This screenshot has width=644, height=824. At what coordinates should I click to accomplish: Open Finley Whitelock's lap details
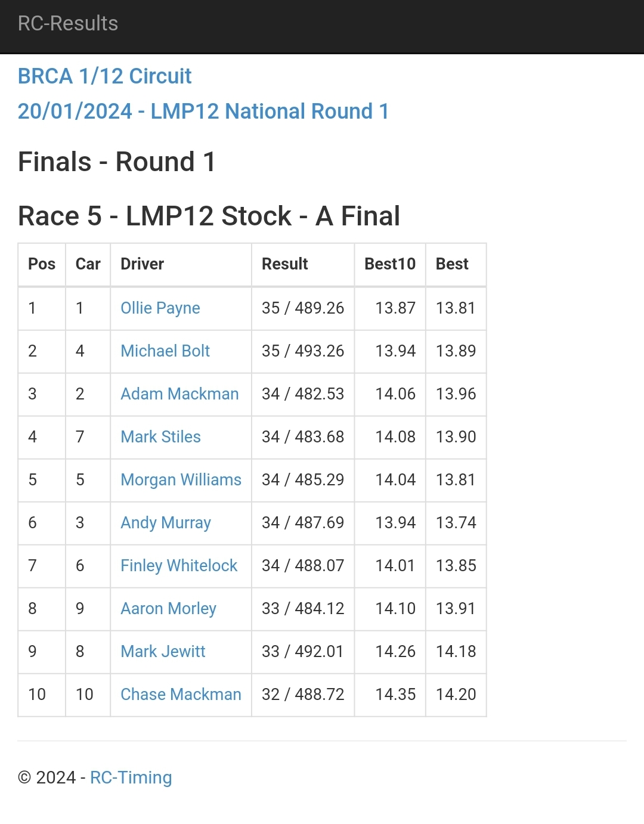point(179,566)
